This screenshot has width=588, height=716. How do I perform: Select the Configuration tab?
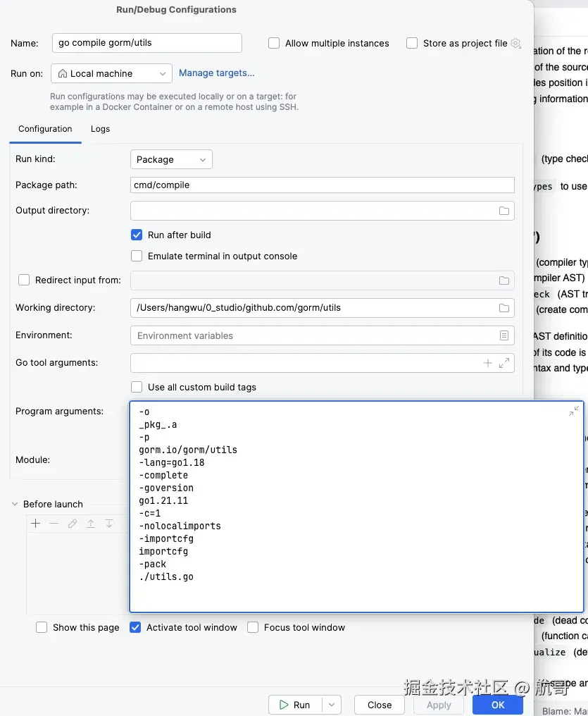click(45, 129)
